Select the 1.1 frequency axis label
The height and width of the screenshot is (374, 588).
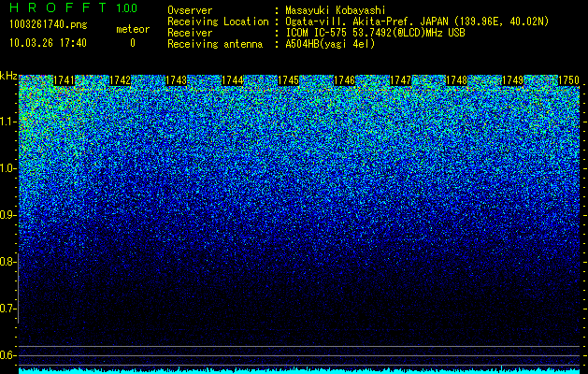pos(7,122)
